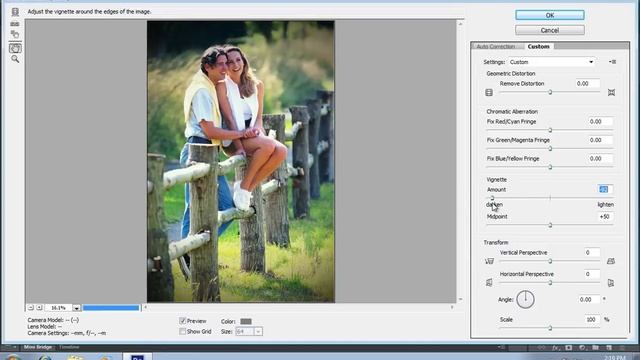Screen dimensions: 640x360
Task: Click the barrel distortion icon left of slider
Action: pyautogui.click(x=489, y=93)
